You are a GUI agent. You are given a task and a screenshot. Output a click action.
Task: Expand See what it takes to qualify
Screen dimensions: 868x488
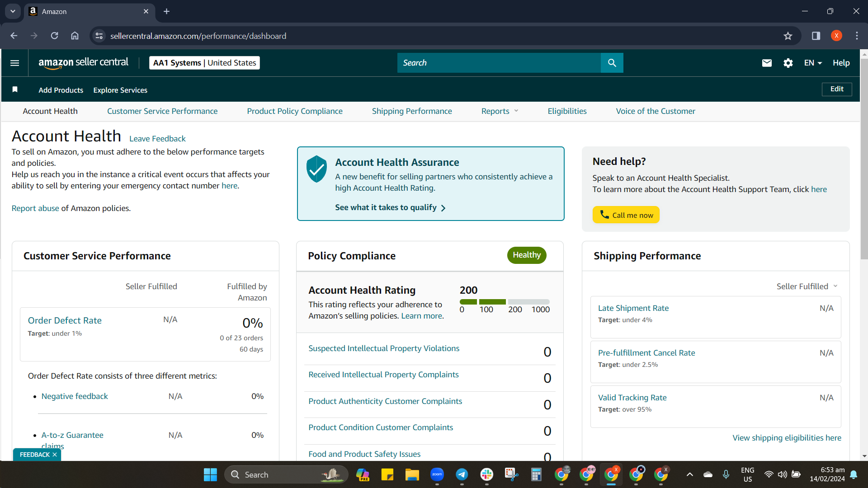point(390,207)
